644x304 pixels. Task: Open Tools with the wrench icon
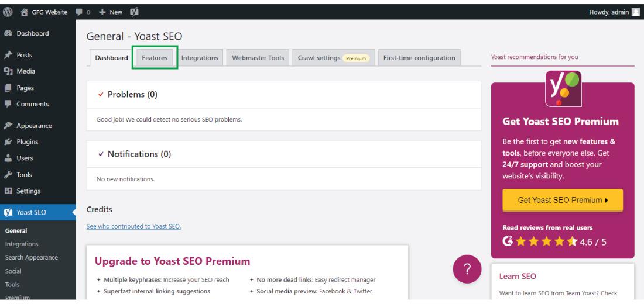(x=24, y=174)
